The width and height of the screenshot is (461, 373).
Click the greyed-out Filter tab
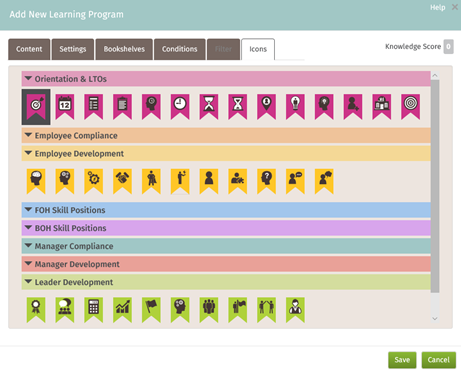(223, 49)
